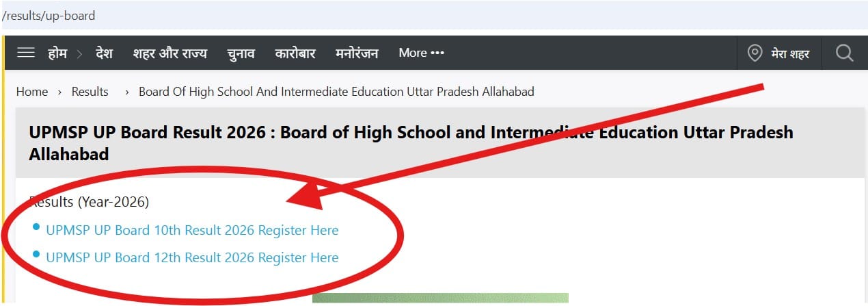Image resolution: width=868 pixels, height=306 pixels.
Task: Open the hamburger menu in the navigation bar
Action: [26, 53]
